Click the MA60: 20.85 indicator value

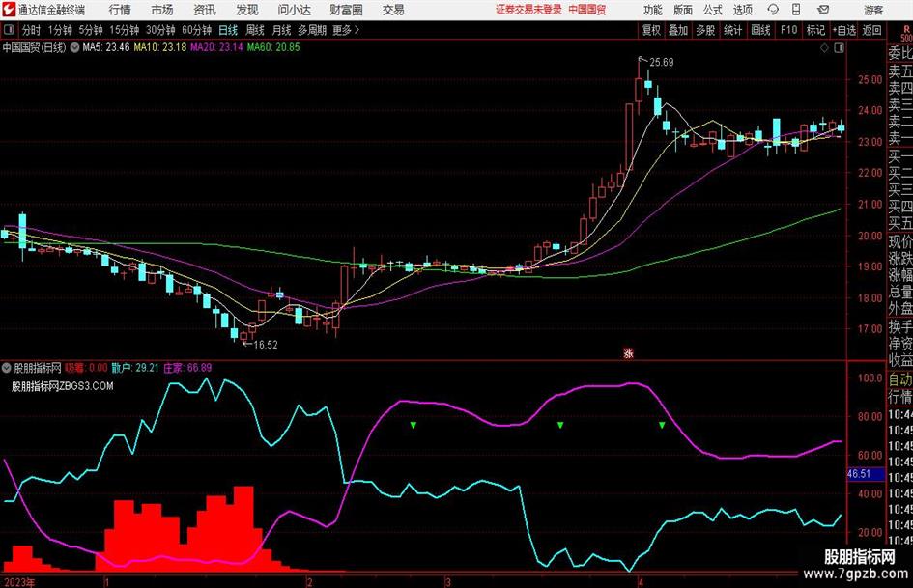[273, 47]
